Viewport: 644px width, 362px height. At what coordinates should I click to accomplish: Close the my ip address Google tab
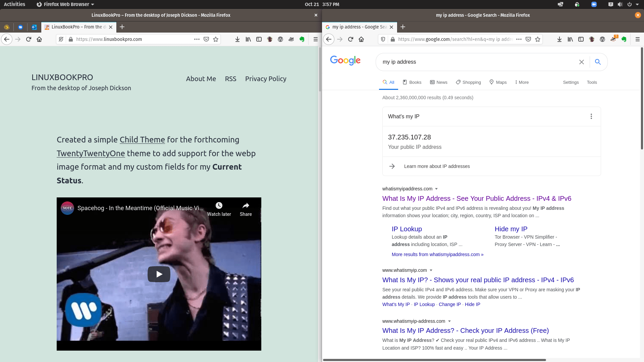pos(391,27)
